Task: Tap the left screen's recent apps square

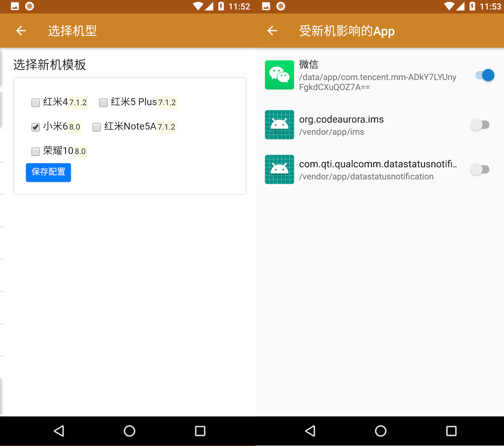Action: 200,431
